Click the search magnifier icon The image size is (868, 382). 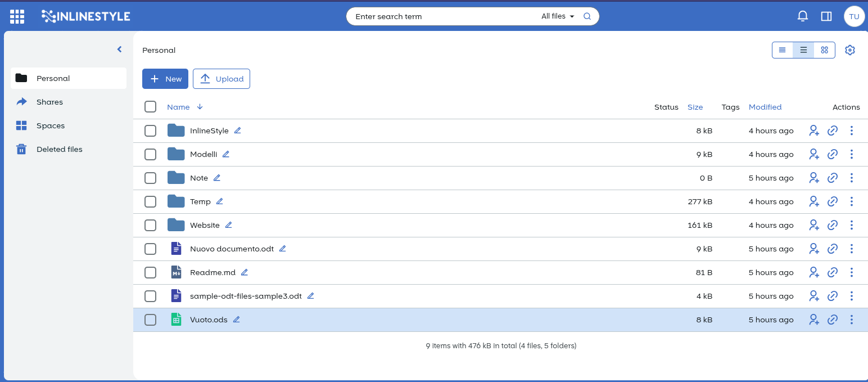click(587, 16)
